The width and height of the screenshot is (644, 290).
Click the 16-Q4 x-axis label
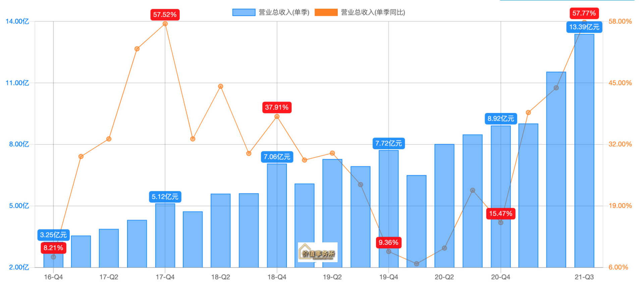pos(53,277)
